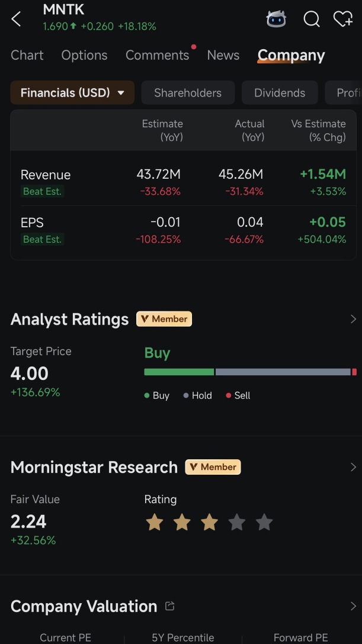Open search with the magnifier icon

pyautogui.click(x=312, y=19)
